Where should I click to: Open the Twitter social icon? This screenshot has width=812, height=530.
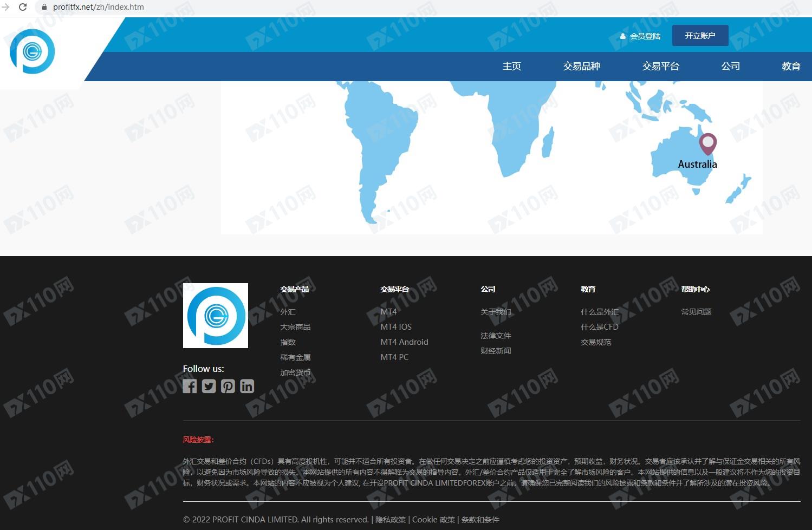point(209,386)
